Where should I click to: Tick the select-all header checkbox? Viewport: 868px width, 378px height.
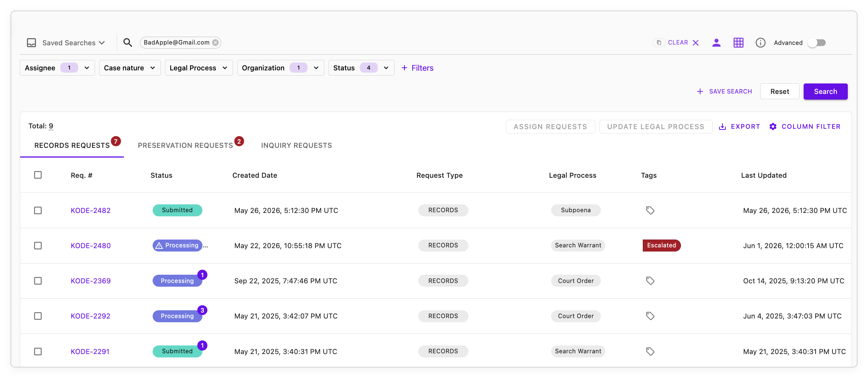coord(38,175)
